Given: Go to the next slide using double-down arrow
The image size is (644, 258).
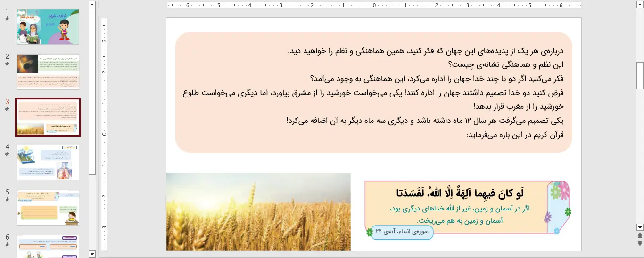Looking at the screenshot, I should [x=640, y=243].
